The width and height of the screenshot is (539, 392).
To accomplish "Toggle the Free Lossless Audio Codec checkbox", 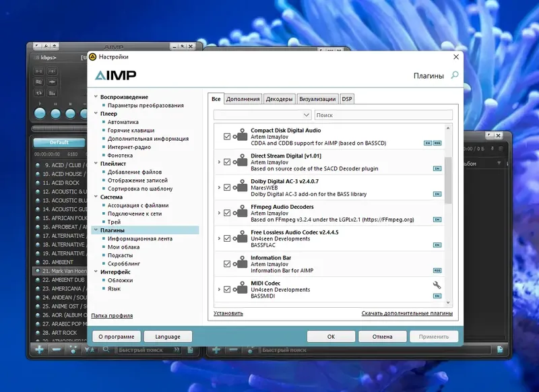I will [227, 238].
